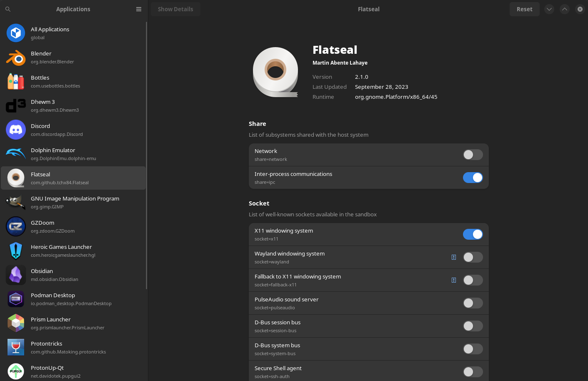Image resolution: width=588 pixels, height=381 pixels.
Task: Click the Dhewm 3 app icon
Action: [x=16, y=105]
